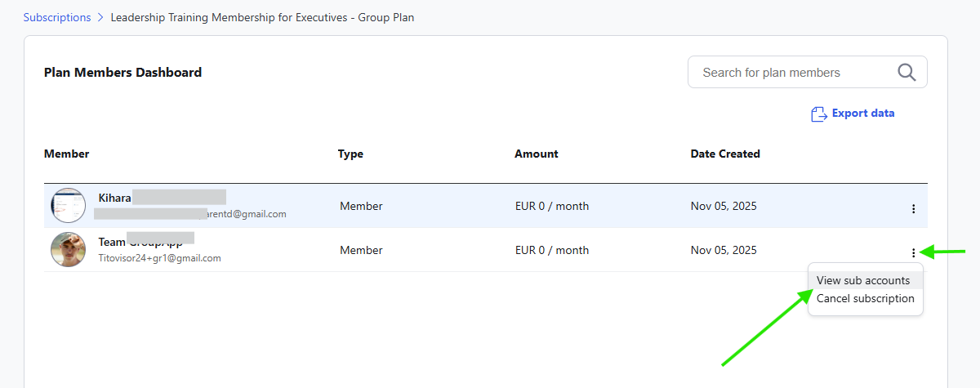
Task: Click the Subscriptions breadcrumb link
Action: pyautogui.click(x=57, y=17)
